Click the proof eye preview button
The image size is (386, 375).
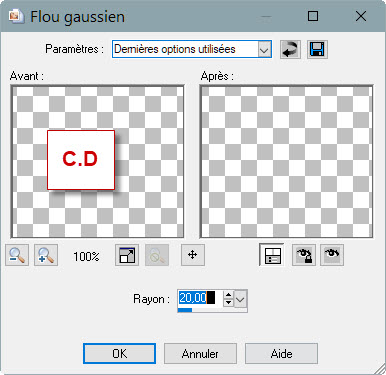[332, 255]
